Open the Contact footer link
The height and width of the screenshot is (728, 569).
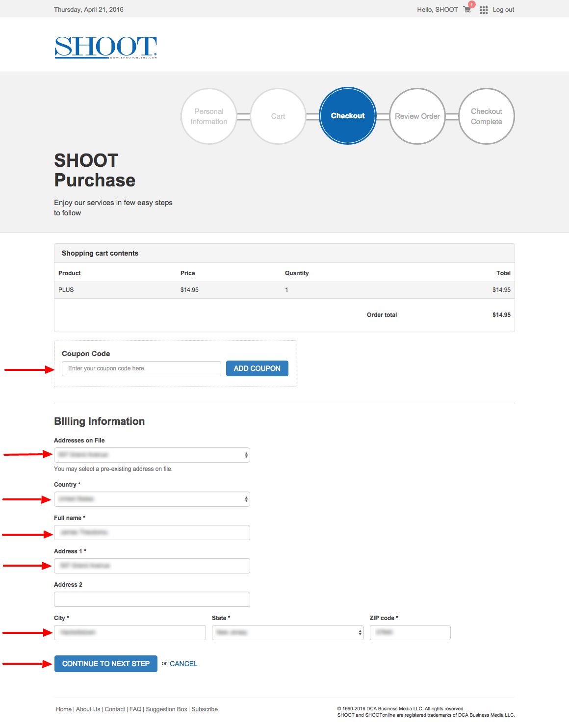(115, 709)
